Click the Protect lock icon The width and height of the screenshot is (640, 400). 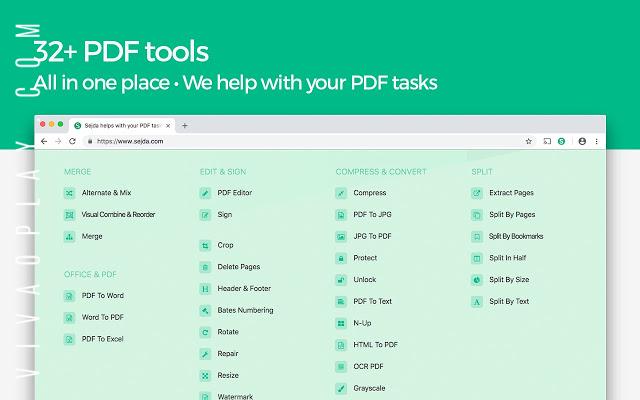tap(341, 258)
